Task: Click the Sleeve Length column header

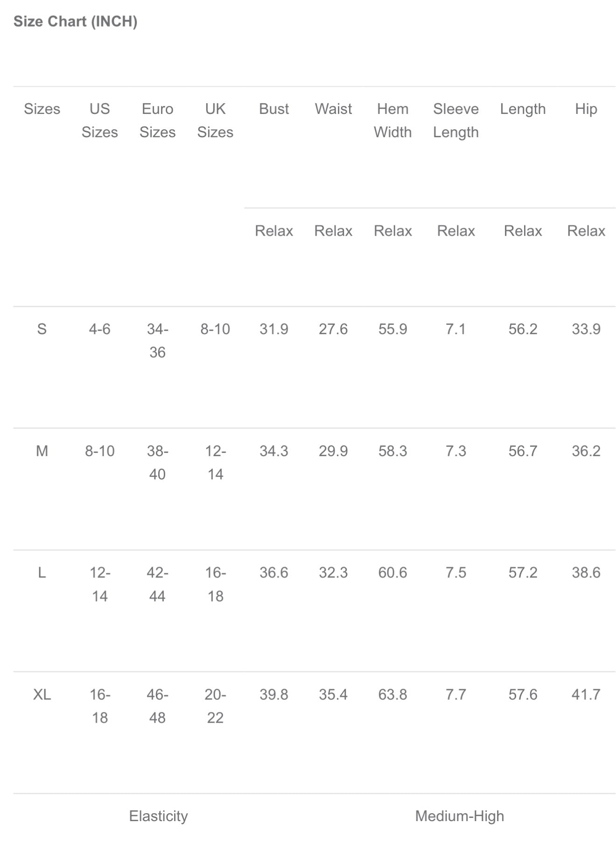Action: [x=455, y=120]
